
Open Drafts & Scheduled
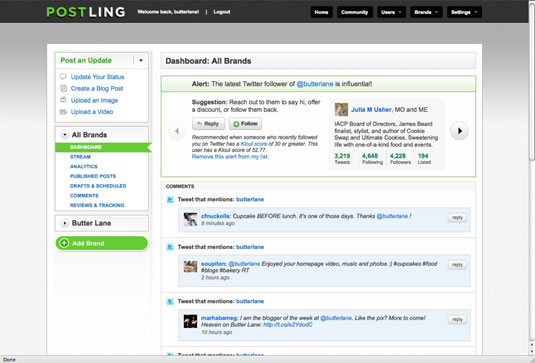pyautogui.click(x=98, y=186)
